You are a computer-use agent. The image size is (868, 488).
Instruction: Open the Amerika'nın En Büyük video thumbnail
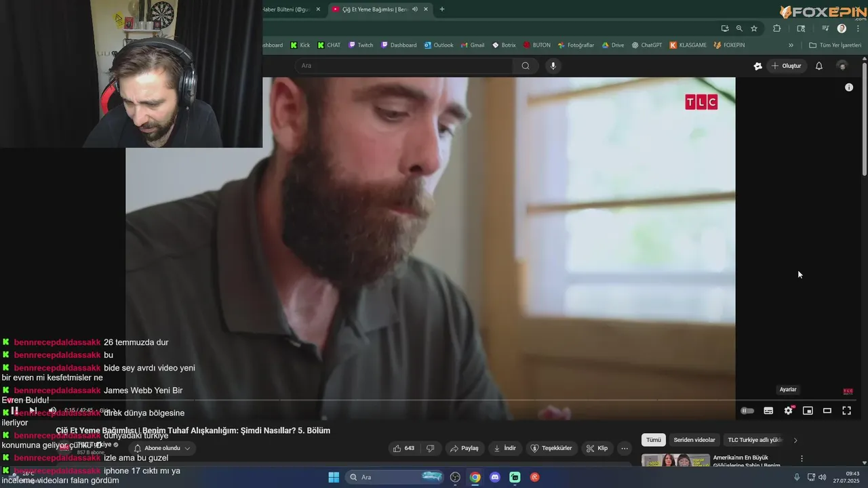tap(675, 460)
